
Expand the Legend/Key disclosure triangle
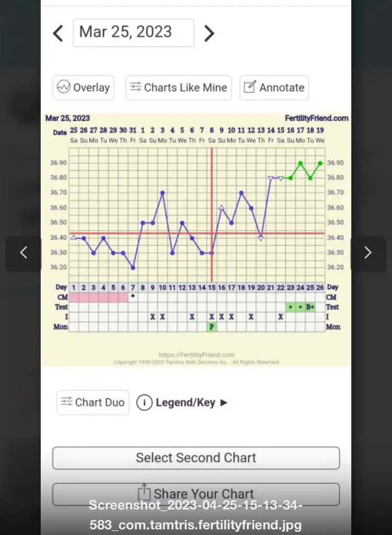coord(224,403)
